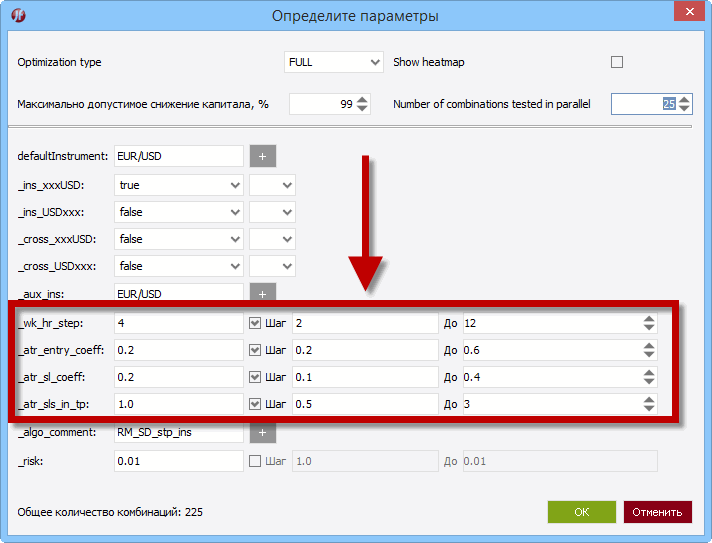This screenshot has height=543, width=712.
Task: Toggle the _atr_entry_coeff optimization checkbox
Action: click(255, 350)
